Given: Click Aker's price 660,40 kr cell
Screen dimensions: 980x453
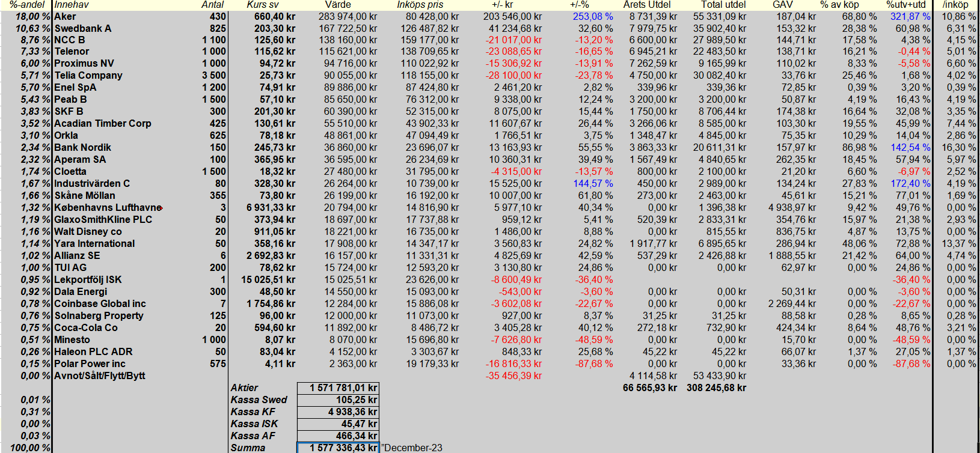Looking at the screenshot, I should (x=275, y=17).
